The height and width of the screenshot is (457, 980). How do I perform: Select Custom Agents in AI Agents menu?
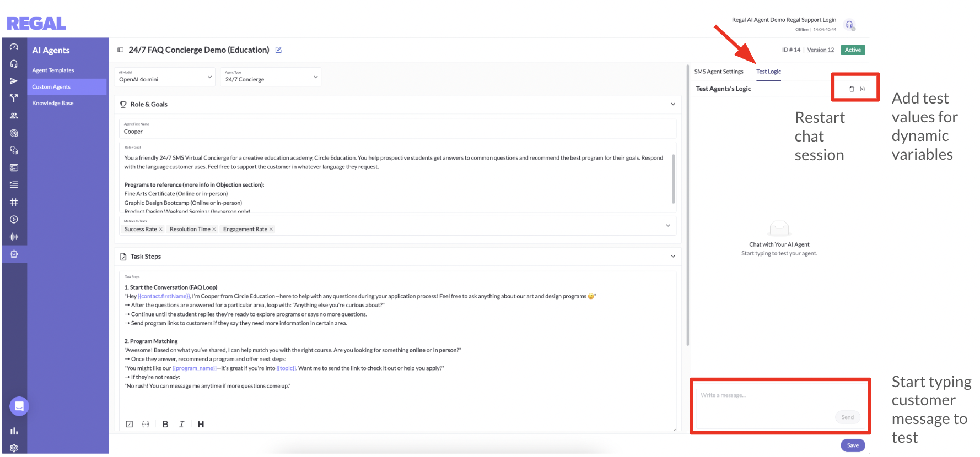[x=51, y=87]
